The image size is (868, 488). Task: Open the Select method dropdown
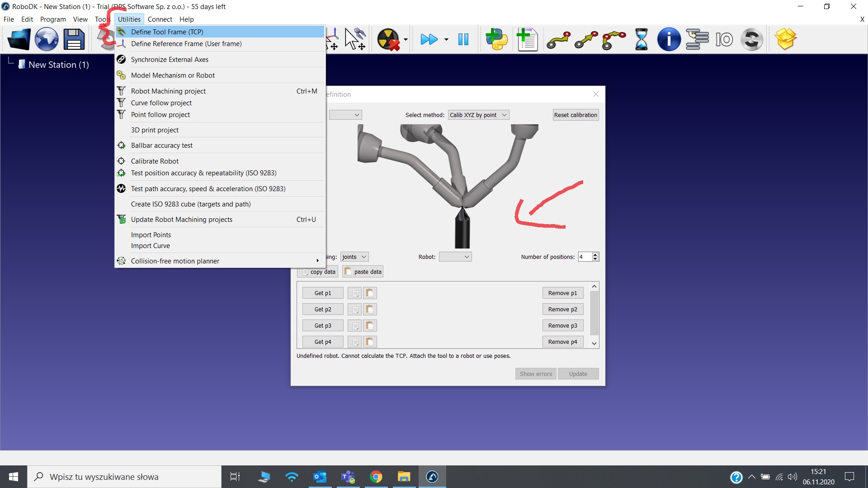click(478, 115)
